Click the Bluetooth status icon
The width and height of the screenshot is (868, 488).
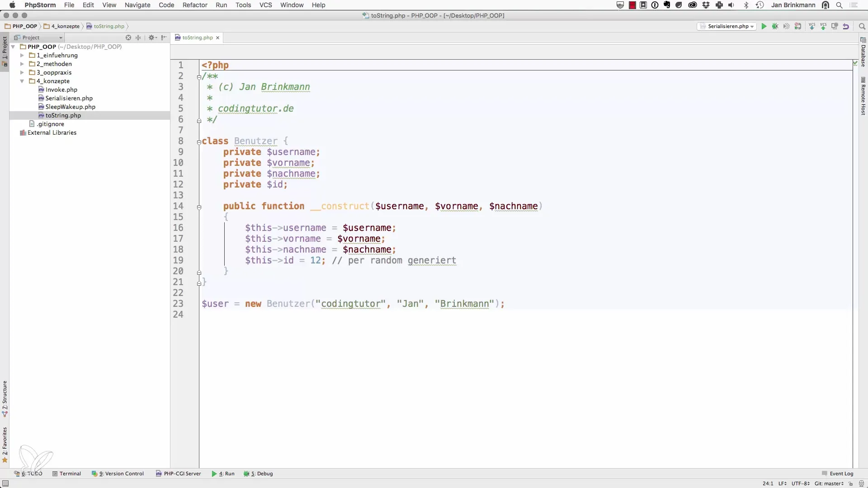[746, 5]
